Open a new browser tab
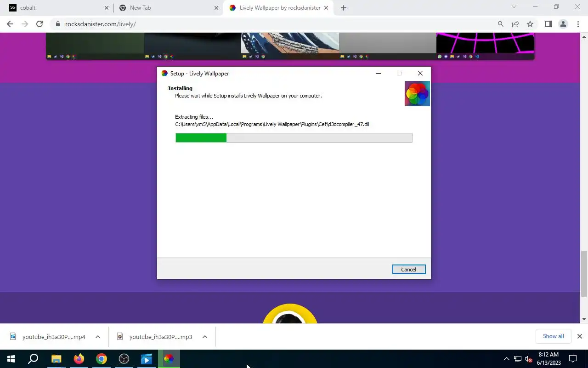Viewport: 588px width, 368px height. point(344,8)
